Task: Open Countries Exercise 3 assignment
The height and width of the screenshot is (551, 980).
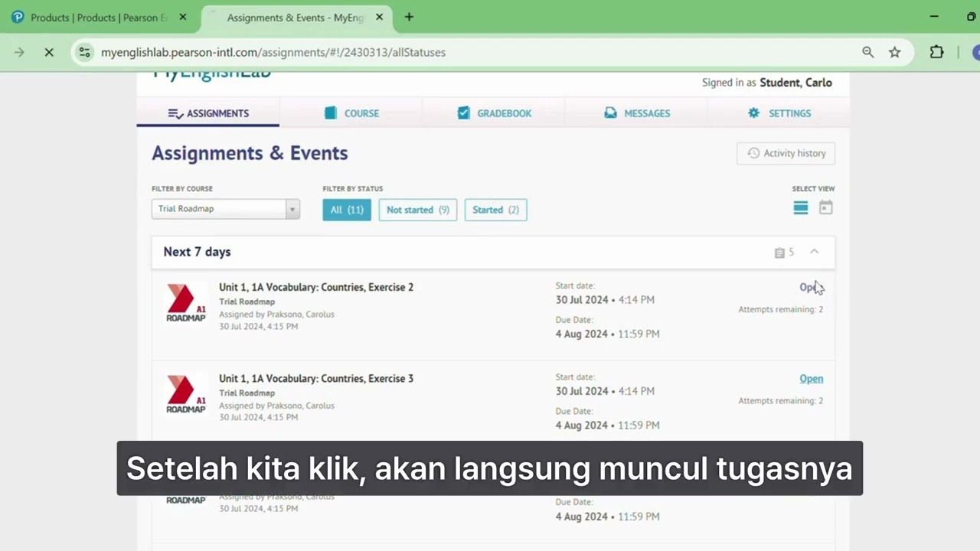Action: [x=812, y=379]
